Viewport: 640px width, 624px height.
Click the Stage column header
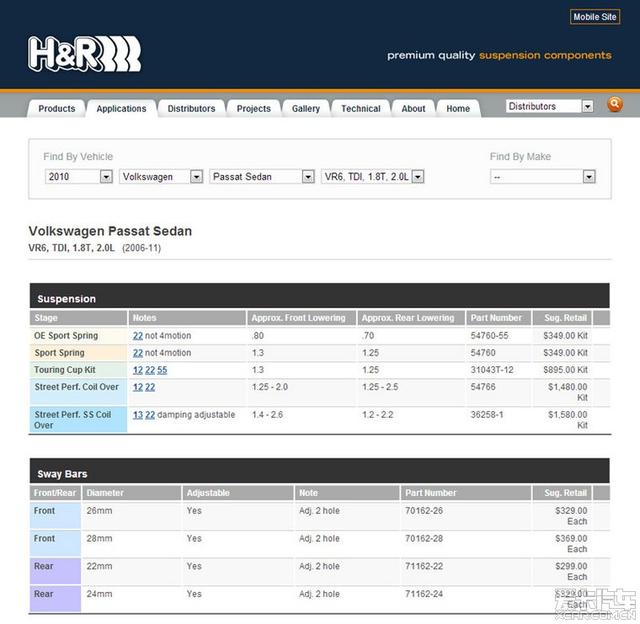[78, 318]
